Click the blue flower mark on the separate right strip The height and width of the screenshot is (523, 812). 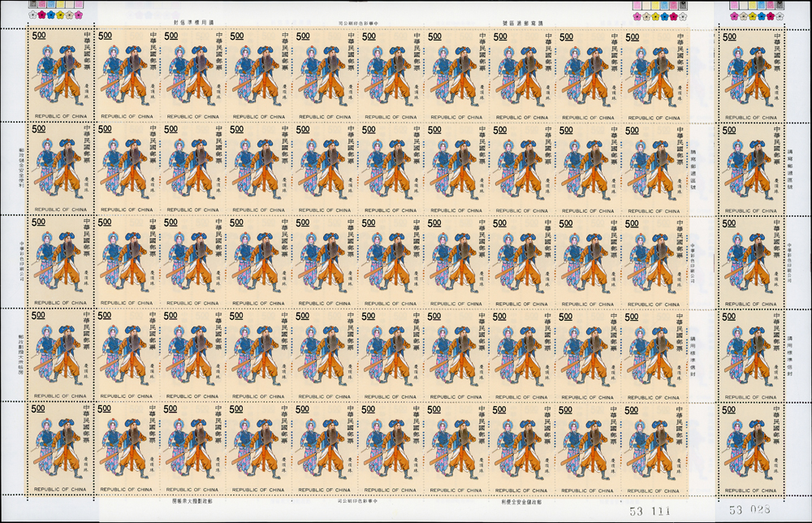[x=762, y=16]
